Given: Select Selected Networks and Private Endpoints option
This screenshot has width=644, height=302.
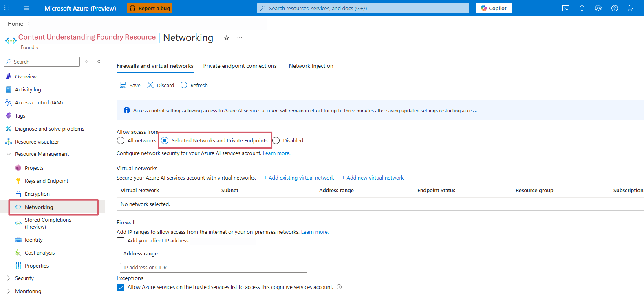Looking at the screenshot, I should pos(165,140).
